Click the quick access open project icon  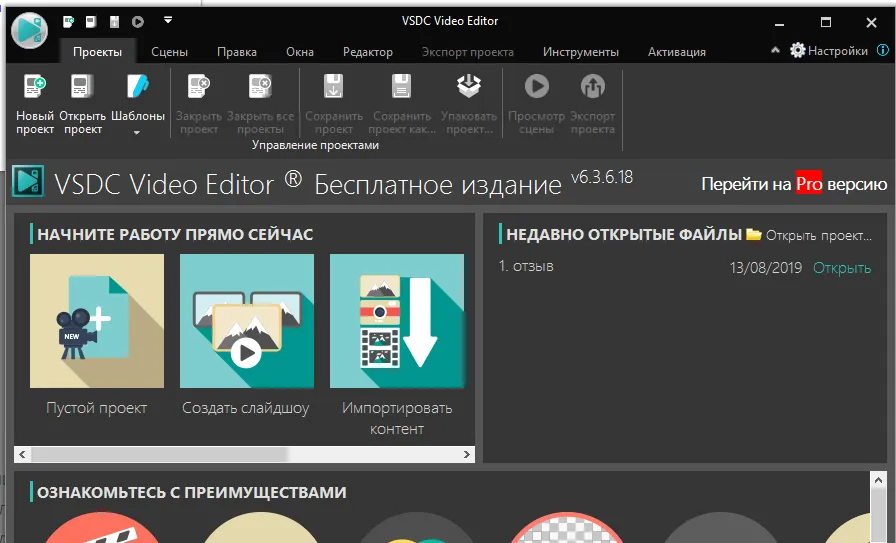(x=91, y=22)
